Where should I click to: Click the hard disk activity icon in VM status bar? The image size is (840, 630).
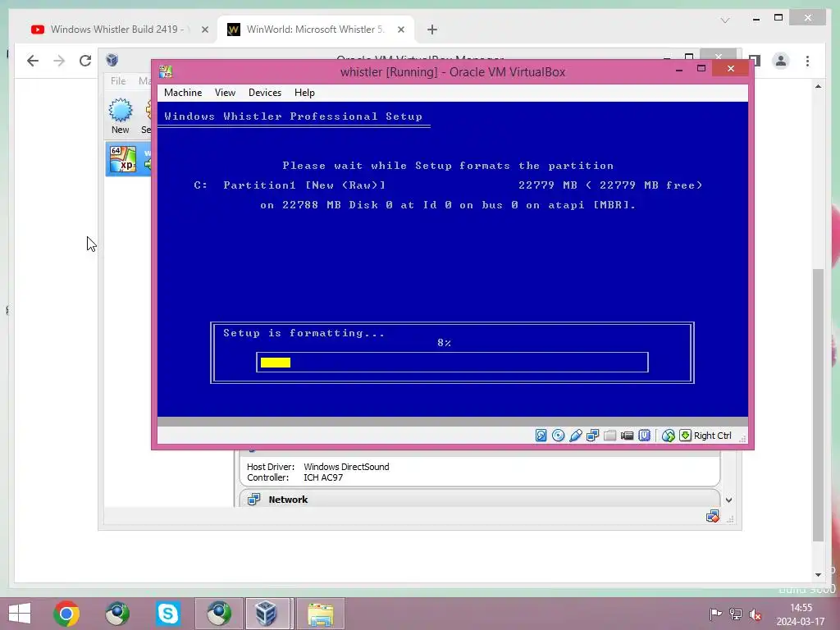541,436
